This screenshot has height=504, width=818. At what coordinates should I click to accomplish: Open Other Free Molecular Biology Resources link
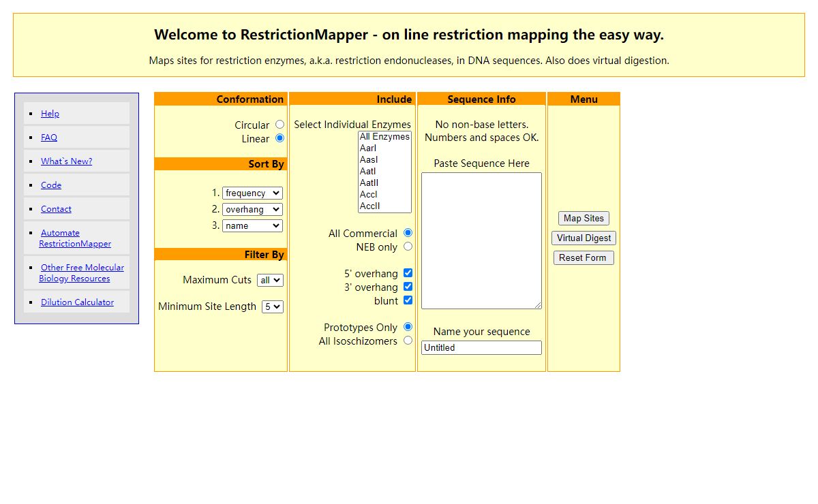pyautogui.click(x=82, y=273)
